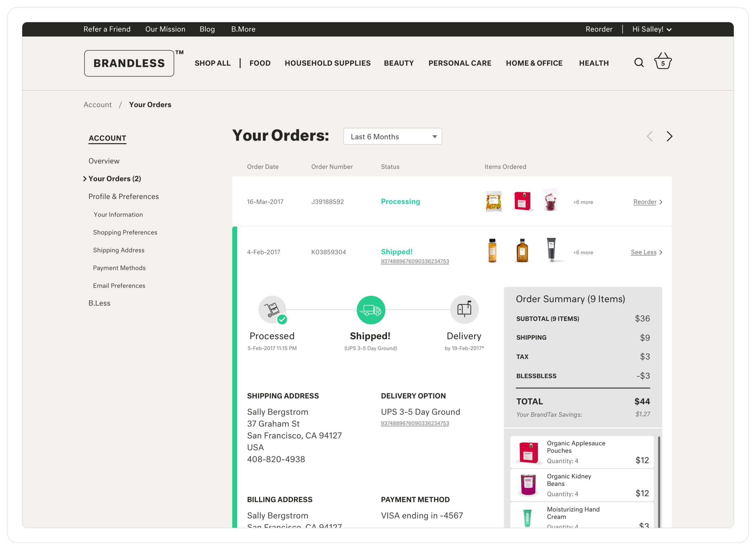Image resolution: width=756 pixels, height=550 pixels.
Task: Select Your Orders (2) in sidebar
Action: [115, 179]
